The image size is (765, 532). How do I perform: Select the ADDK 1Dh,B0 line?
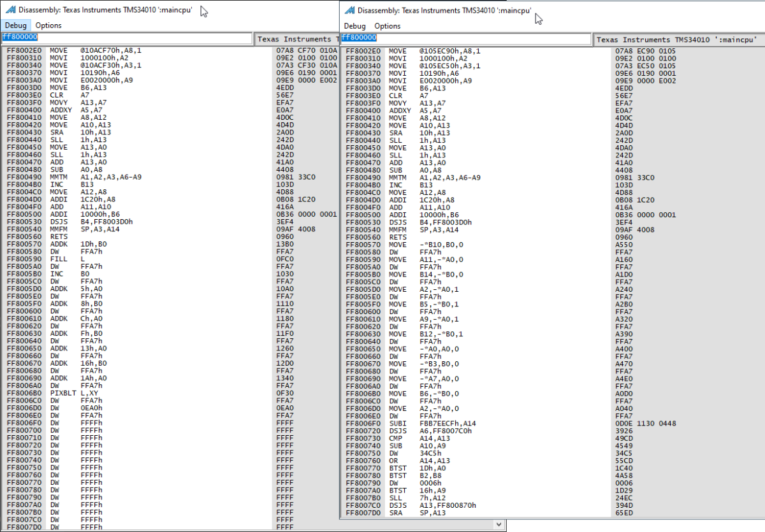click(x=80, y=243)
